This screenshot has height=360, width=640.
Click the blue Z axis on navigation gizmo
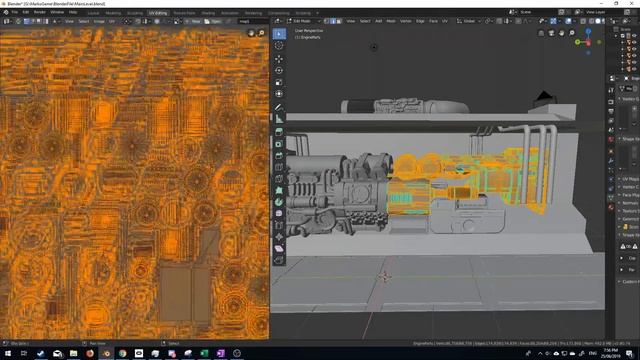(588, 31)
